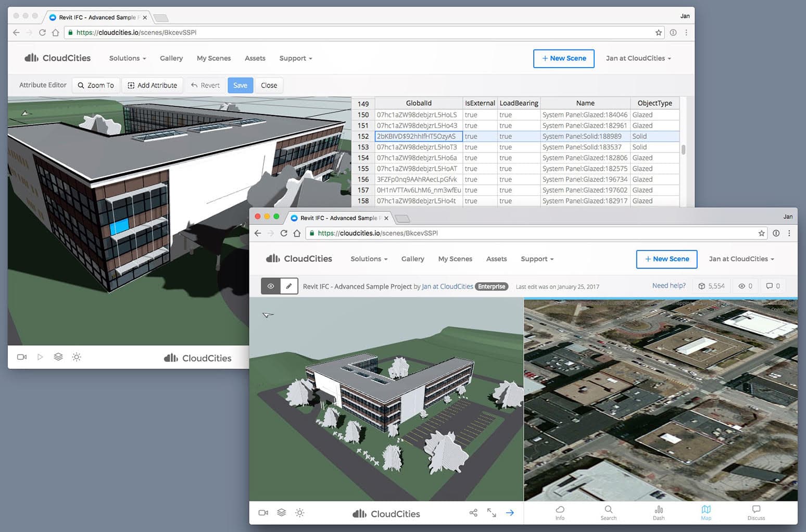Expand Solutions menu in scene viewer window
The image size is (806, 532).
point(369,259)
